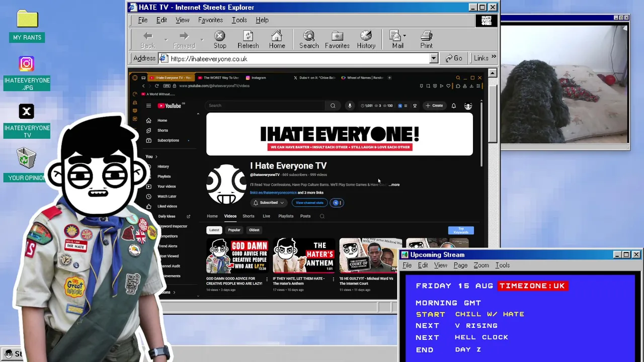Switch to the Live channel tab
Image resolution: width=644 pixels, height=362 pixels.
[266, 216]
